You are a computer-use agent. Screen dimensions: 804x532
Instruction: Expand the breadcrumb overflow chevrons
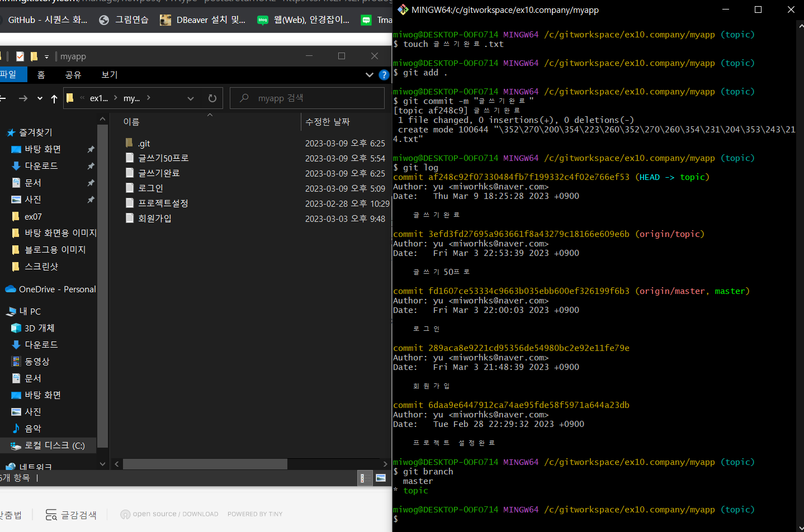[x=82, y=98]
